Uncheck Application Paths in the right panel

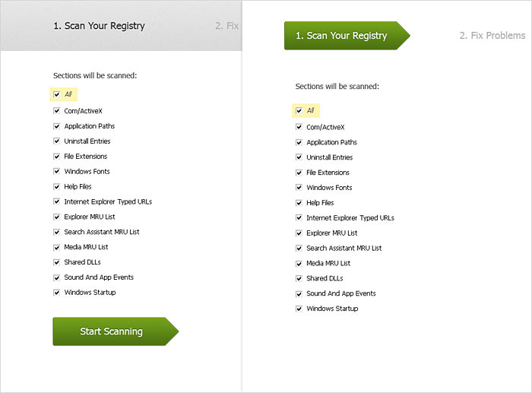(x=299, y=142)
